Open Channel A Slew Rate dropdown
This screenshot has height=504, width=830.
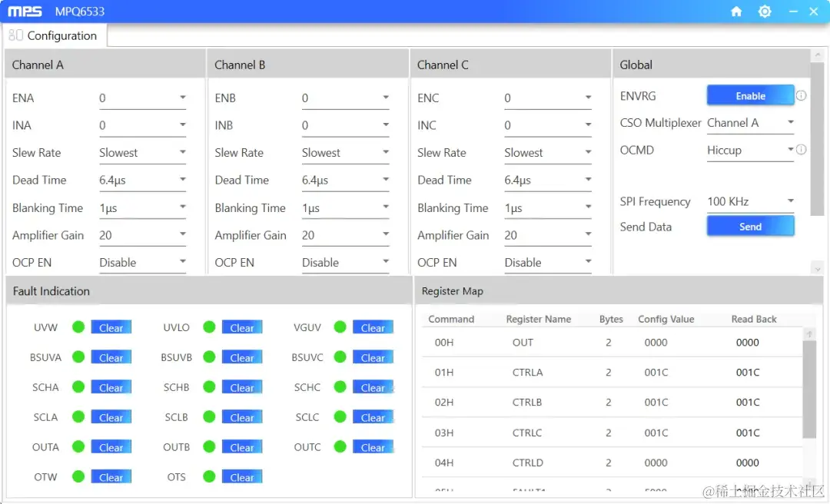(x=142, y=152)
